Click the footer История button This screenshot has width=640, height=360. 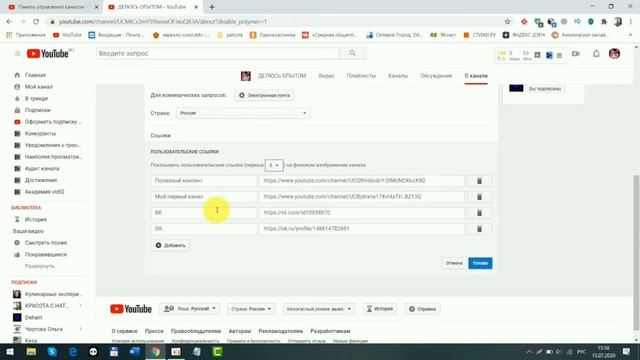pos(380,309)
